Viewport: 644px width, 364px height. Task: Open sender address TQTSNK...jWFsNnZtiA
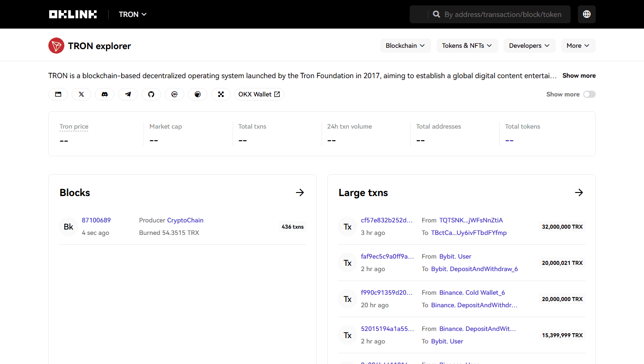coord(471,220)
